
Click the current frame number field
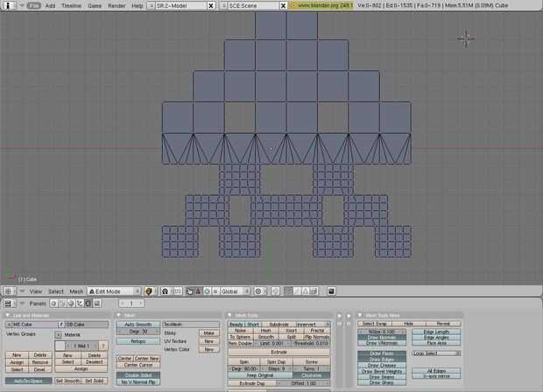[x=131, y=304]
